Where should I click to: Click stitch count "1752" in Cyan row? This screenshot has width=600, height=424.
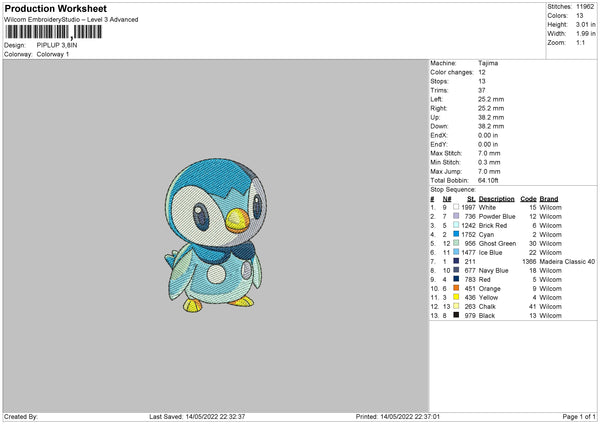(468, 235)
